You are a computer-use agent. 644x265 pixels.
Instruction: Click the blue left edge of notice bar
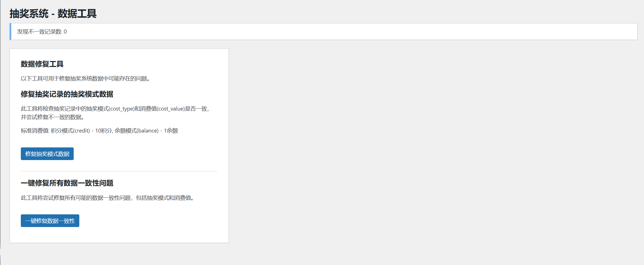coord(10,32)
